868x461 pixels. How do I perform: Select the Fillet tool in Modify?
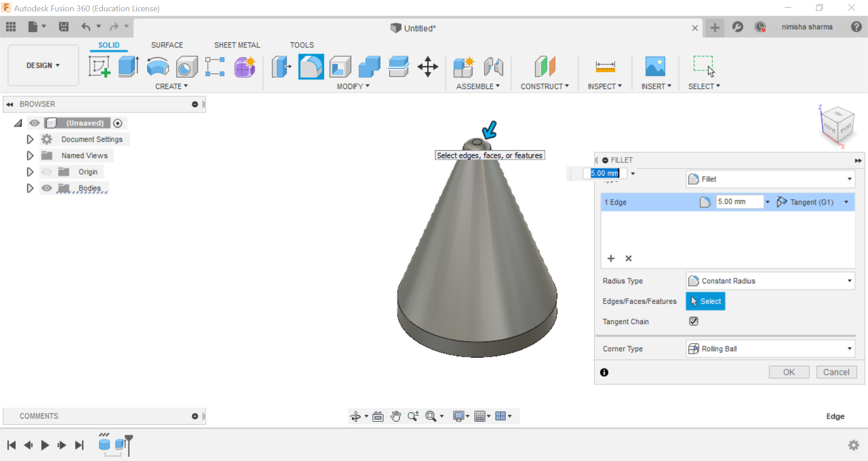point(311,66)
